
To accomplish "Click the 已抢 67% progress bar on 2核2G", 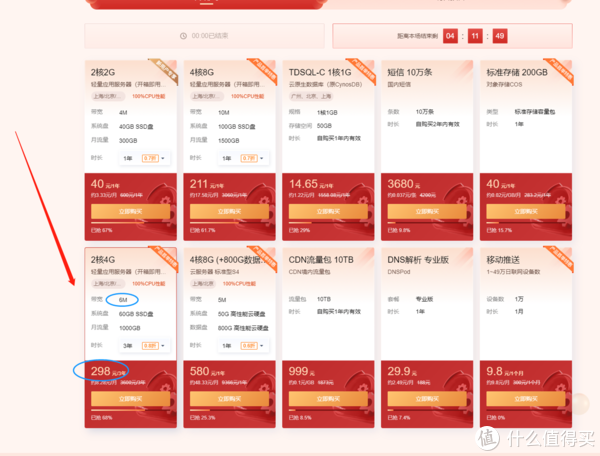I will (130, 223).
